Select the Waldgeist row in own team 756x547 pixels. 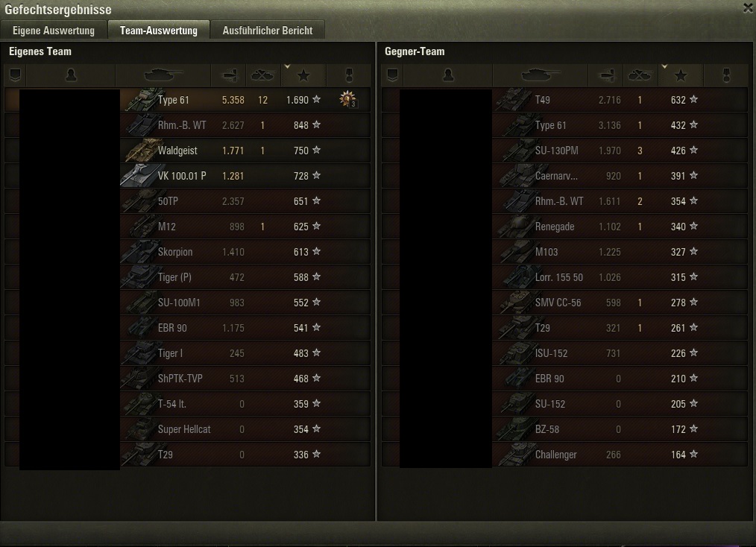coord(188,151)
